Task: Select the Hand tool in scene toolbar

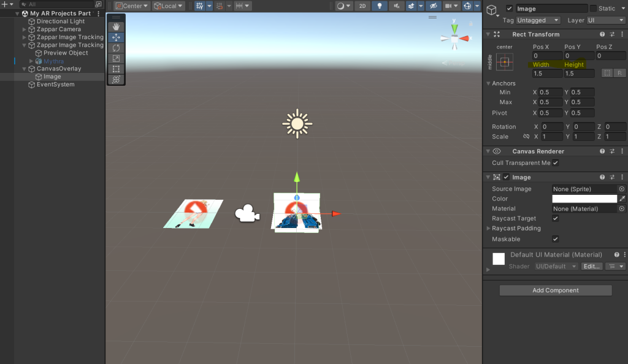Action: click(x=116, y=27)
